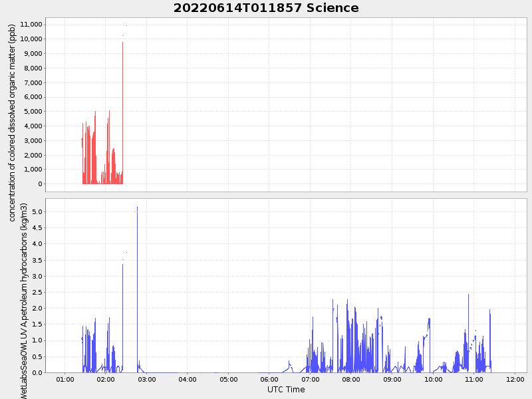
Task: Click the 11,000 tick on the upper y-axis
Action: tap(31, 25)
